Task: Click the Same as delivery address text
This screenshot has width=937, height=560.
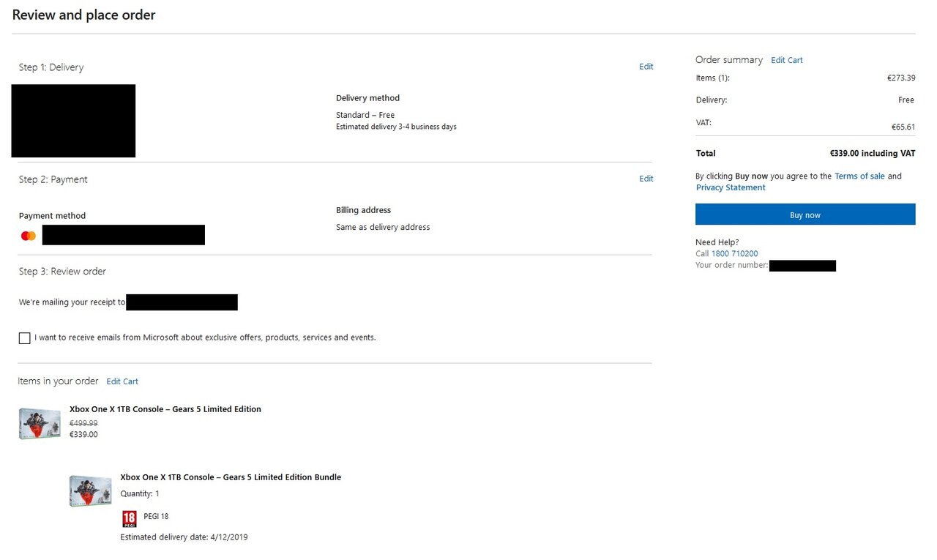Action: click(383, 228)
